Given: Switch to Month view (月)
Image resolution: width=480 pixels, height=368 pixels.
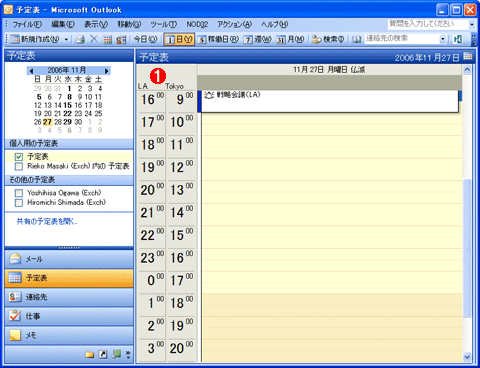Looking at the screenshot, I should coord(290,39).
